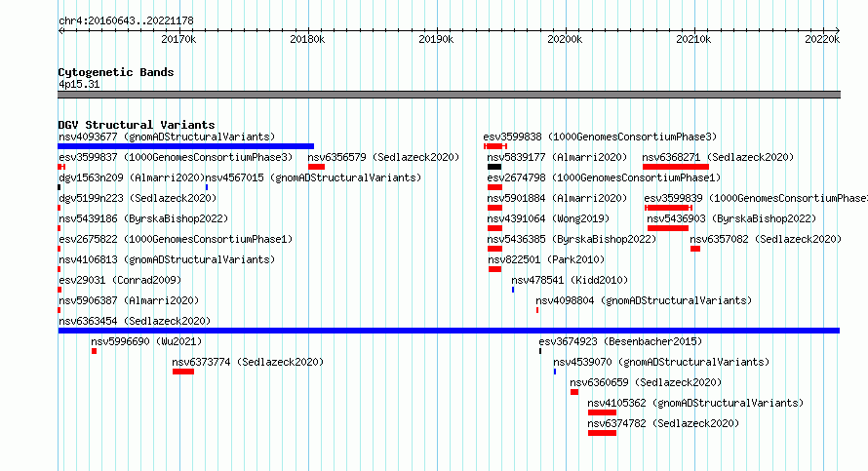Click the red nsv822501 variant bar

(494, 269)
